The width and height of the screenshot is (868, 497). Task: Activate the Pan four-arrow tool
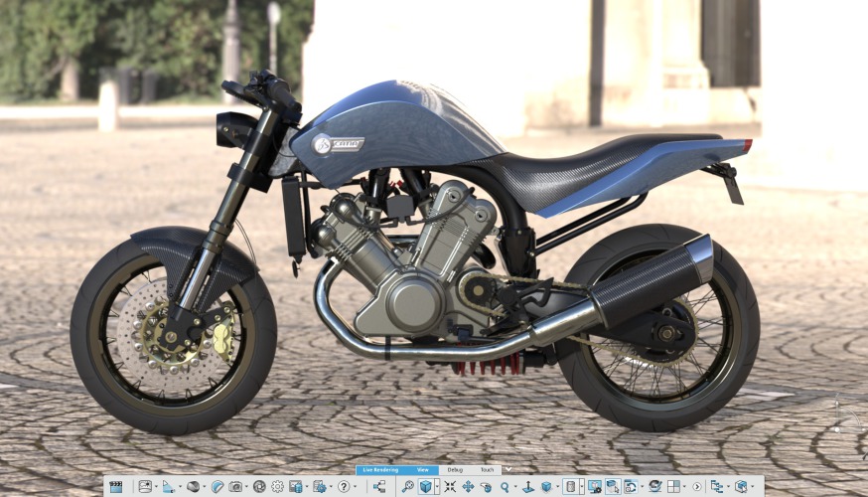tap(468, 487)
